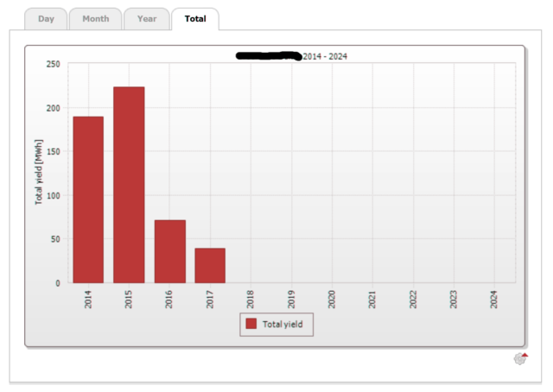Toggle the Total yield legend label
Viewport: 553px width, 392px height.
284,324
